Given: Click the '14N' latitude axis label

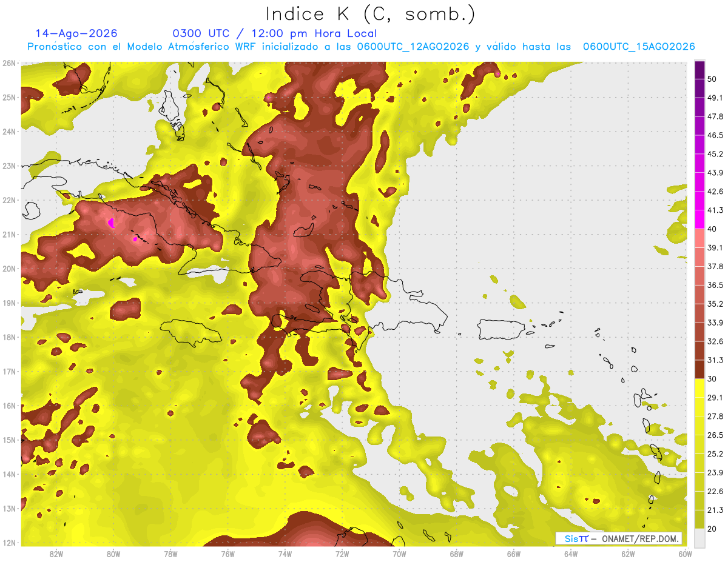Looking at the screenshot, I should click(9, 474).
